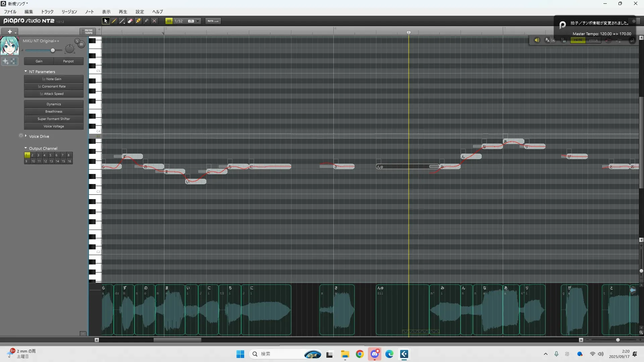Image resolution: width=644 pixels, height=362 pixels.
Task: Solo the MIKU NT Original++ track
Action: tap(77, 41)
